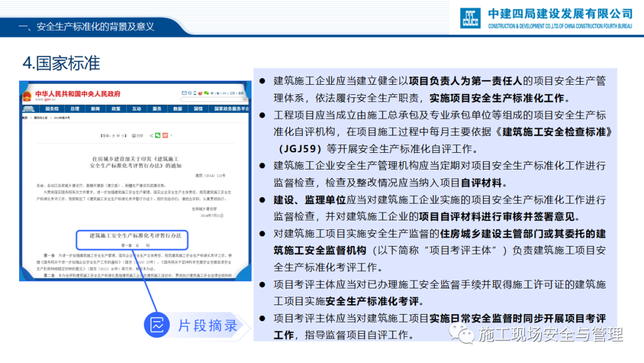644x363 pixels.
Task: Click the round blue excerpt icon beside 片段摘录
Action: coord(157,325)
